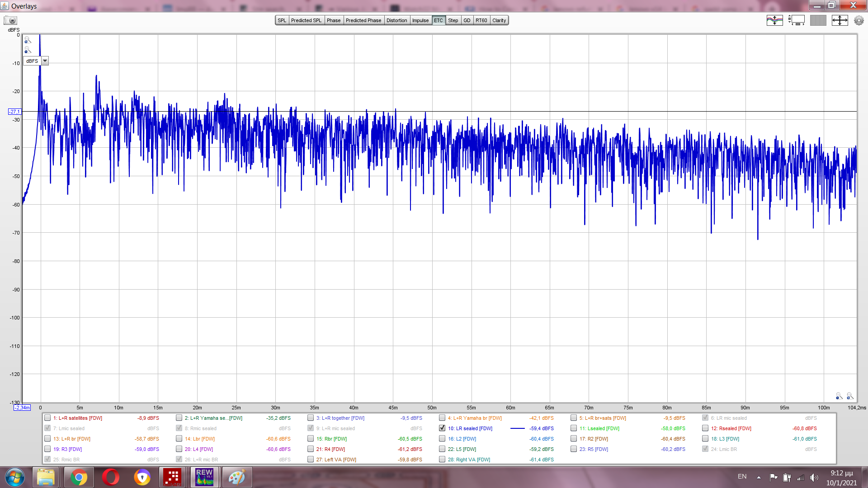Capture graph with the camera icon
This screenshot has width=868, height=488.
tap(10, 20)
